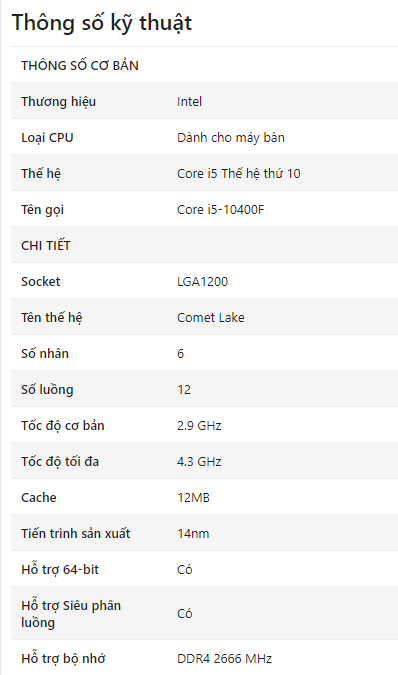
Task: Select the 'Hỗ trợ Siêu phân luồng' label
Action: 71,614
